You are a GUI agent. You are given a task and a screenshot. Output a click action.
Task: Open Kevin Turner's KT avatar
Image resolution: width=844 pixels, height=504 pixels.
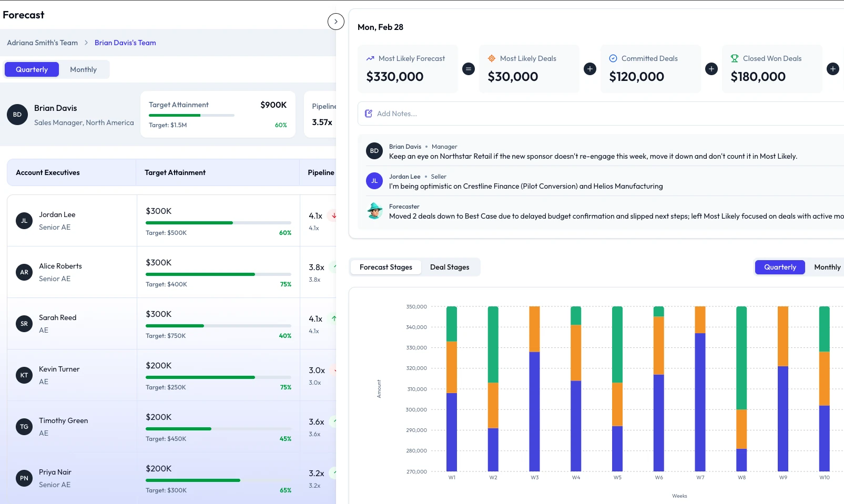pyautogui.click(x=24, y=375)
